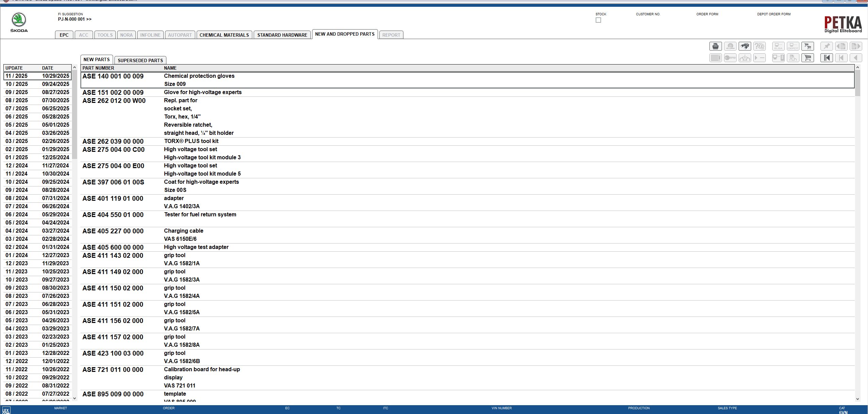Viewport: 868px width, 414px height.
Task: Click the previous document arrow icon
Action: (x=841, y=46)
